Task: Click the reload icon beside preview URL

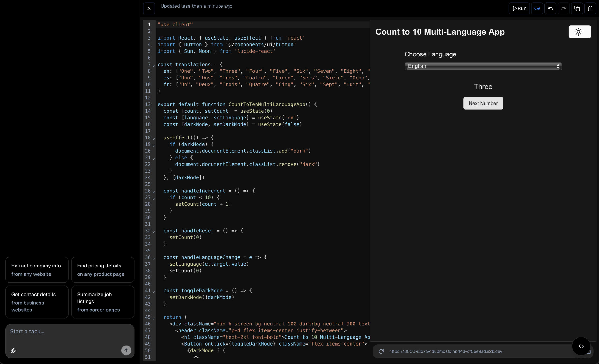Action: click(381, 351)
